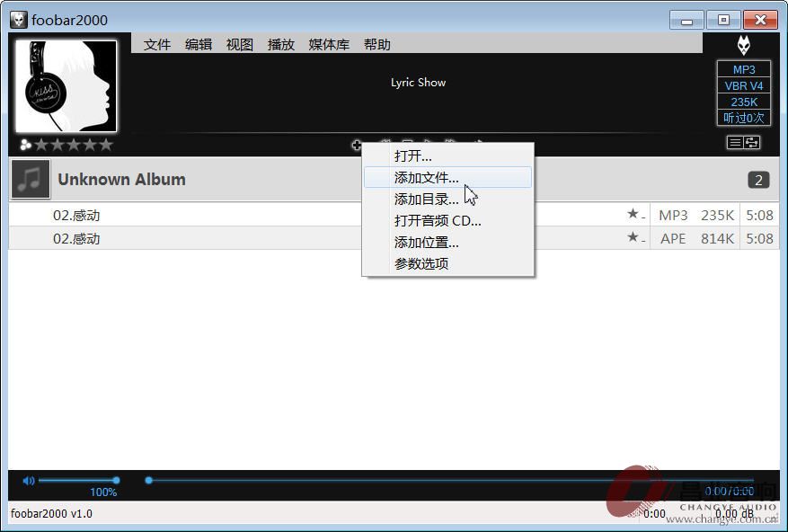Set rating to four stars
The height and width of the screenshot is (532, 788).
pos(90,146)
